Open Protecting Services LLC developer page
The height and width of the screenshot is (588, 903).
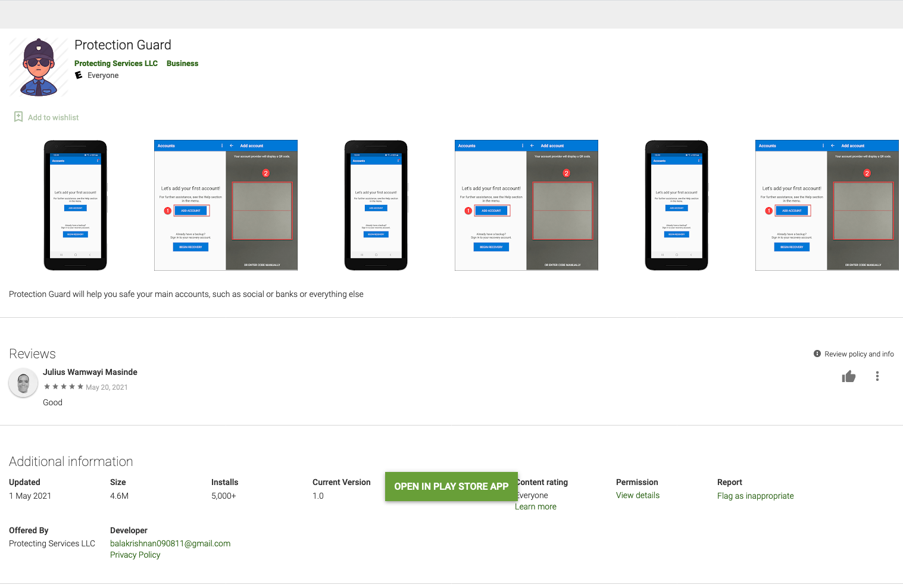pos(116,63)
